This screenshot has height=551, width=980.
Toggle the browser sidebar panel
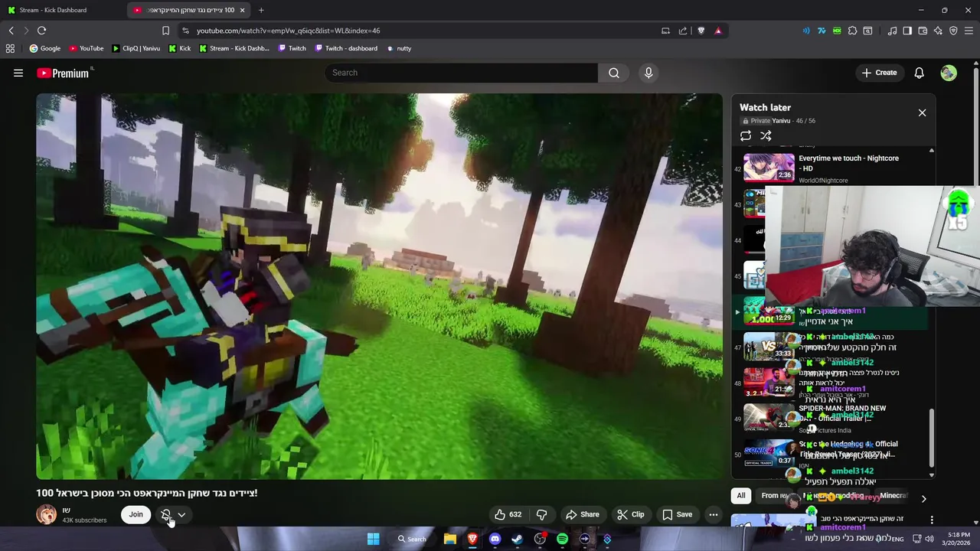[x=907, y=31]
